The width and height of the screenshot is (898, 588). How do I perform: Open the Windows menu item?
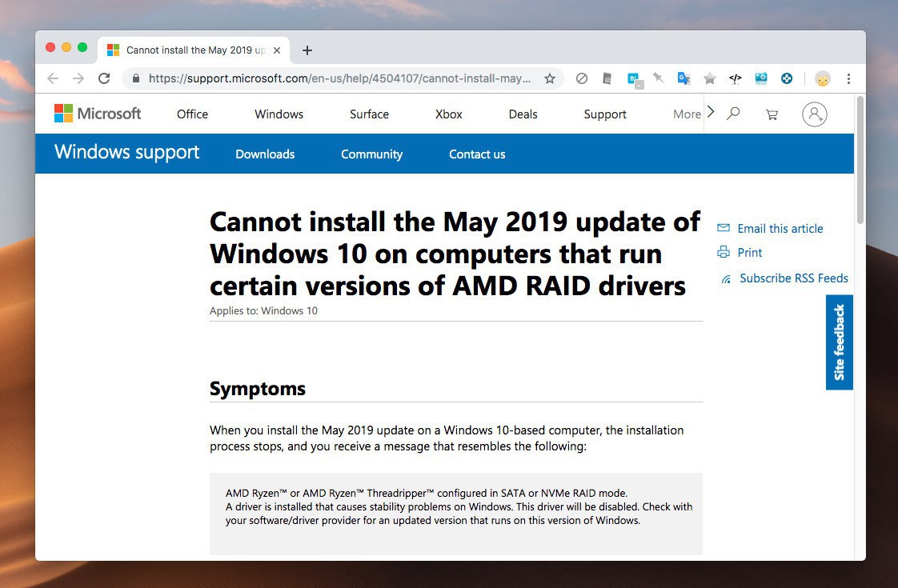(279, 114)
